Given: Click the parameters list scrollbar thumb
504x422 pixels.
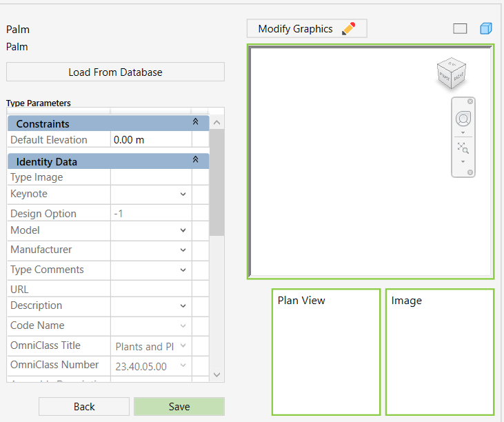Looking at the screenshot, I should pyautogui.click(x=216, y=182).
